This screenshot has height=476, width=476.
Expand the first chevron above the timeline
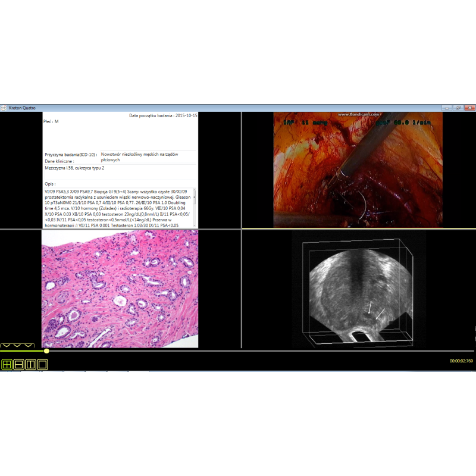[x=7, y=346]
